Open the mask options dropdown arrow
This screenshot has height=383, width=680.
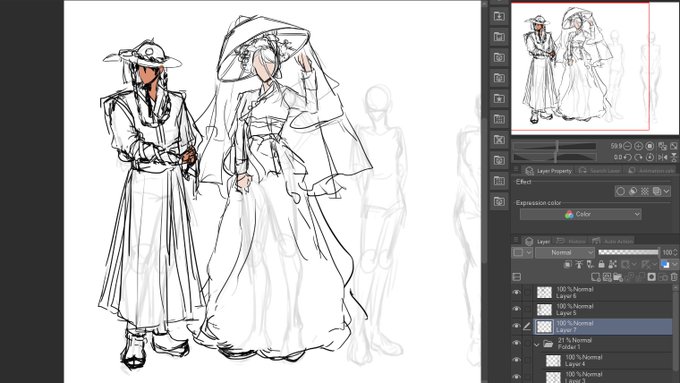point(634,264)
